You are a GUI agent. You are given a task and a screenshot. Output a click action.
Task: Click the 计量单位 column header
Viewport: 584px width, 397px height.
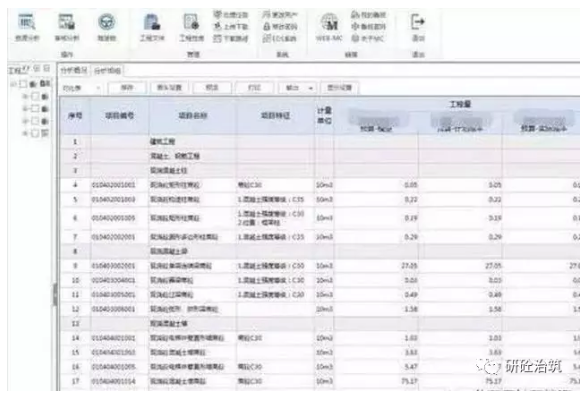[324, 115]
